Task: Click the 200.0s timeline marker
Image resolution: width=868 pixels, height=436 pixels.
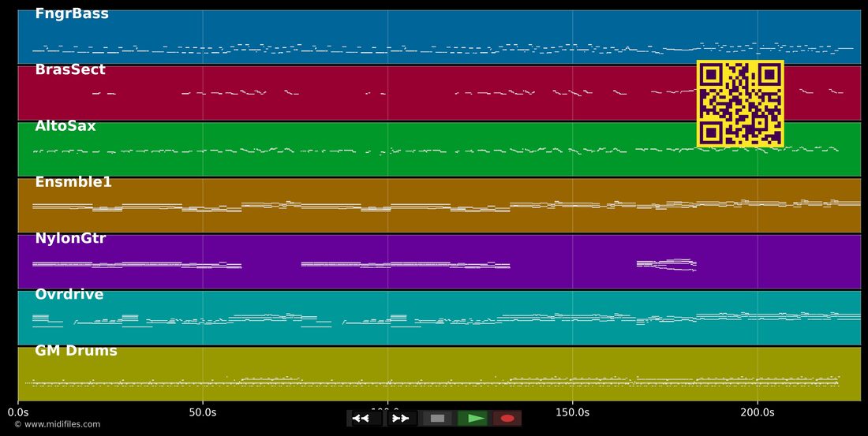Action: [758, 412]
